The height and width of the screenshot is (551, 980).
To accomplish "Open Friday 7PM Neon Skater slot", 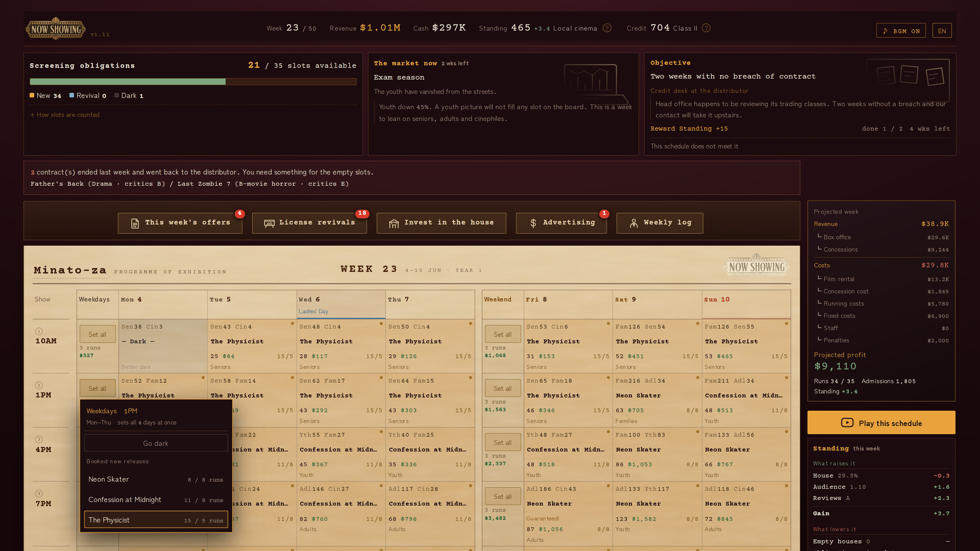I will pyautogui.click(x=568, y=514).
